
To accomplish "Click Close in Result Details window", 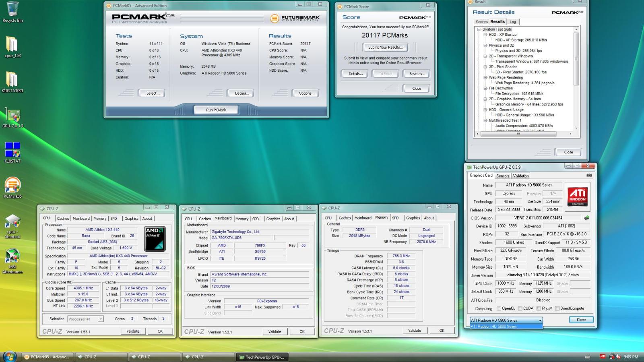I will [568, 152].
